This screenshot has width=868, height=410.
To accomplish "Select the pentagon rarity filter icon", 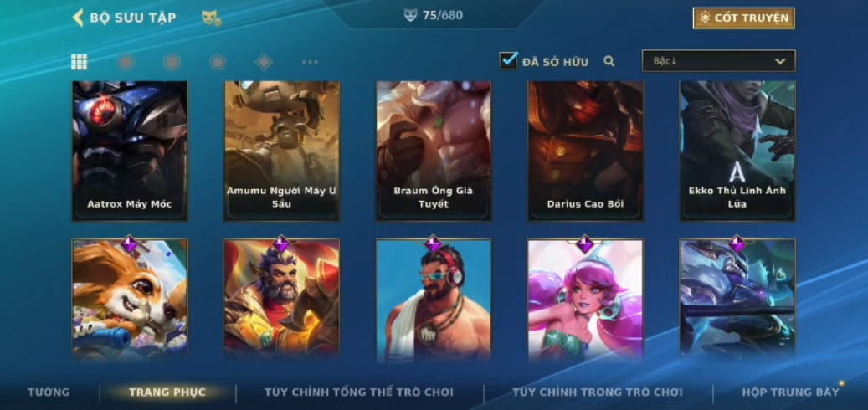I will click(x=218, y=62).
